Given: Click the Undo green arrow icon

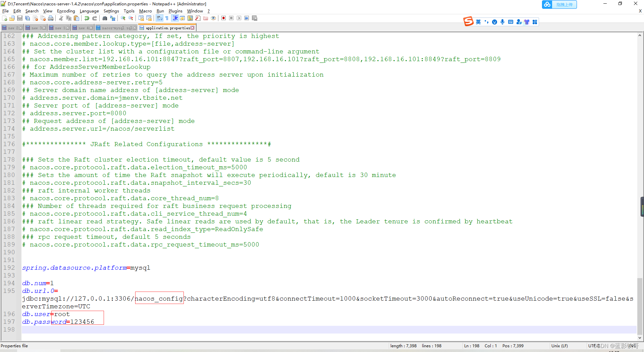Looking at the screenshot, I should [x=87, y=18].
